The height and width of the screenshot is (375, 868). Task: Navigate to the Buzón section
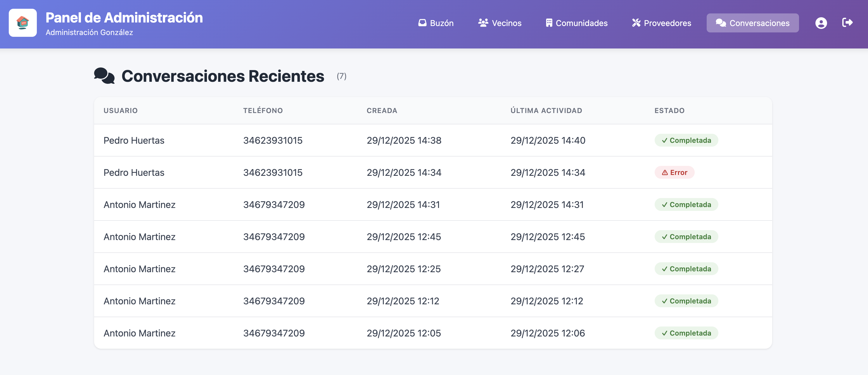point(437,23)
